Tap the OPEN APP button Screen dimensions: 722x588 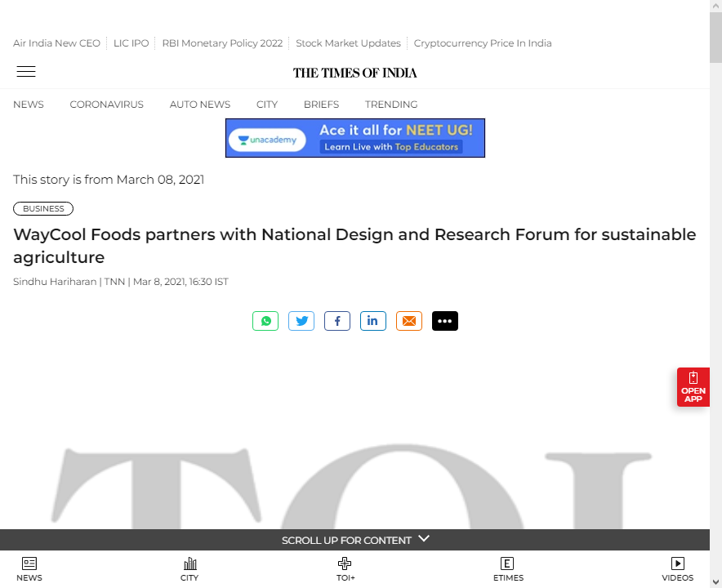(x=693, y=387)
